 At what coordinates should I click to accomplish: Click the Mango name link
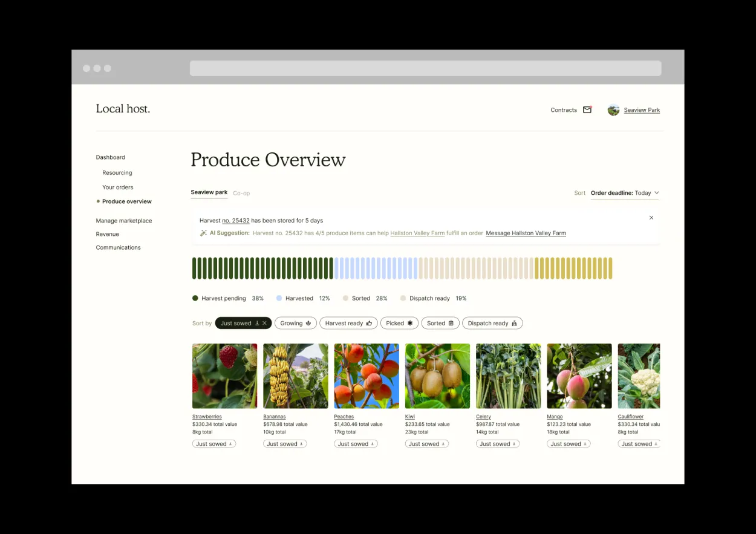tap(555, 417)
